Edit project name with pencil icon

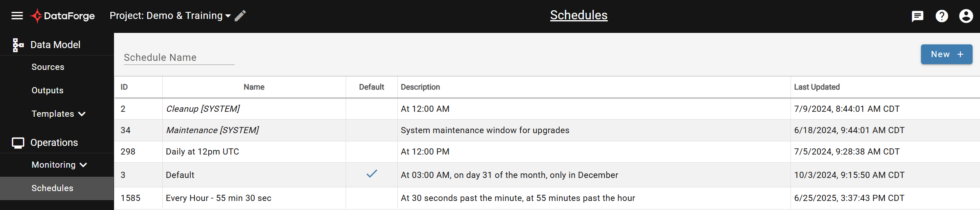pos(240,16)
